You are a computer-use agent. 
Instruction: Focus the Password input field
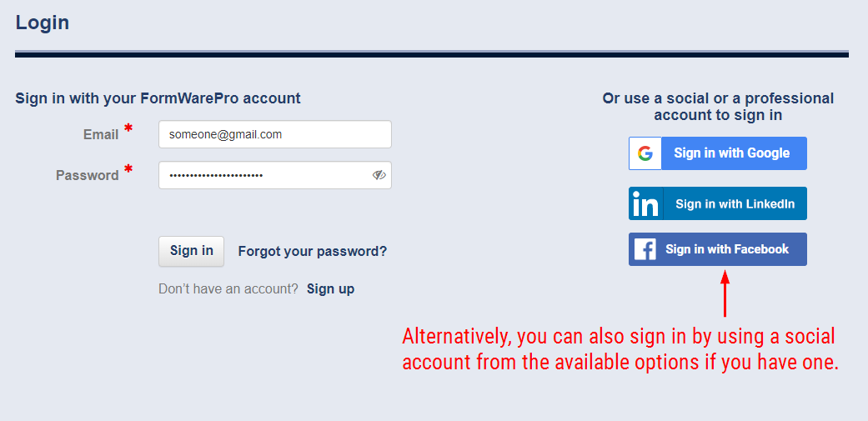click(275, 175)
